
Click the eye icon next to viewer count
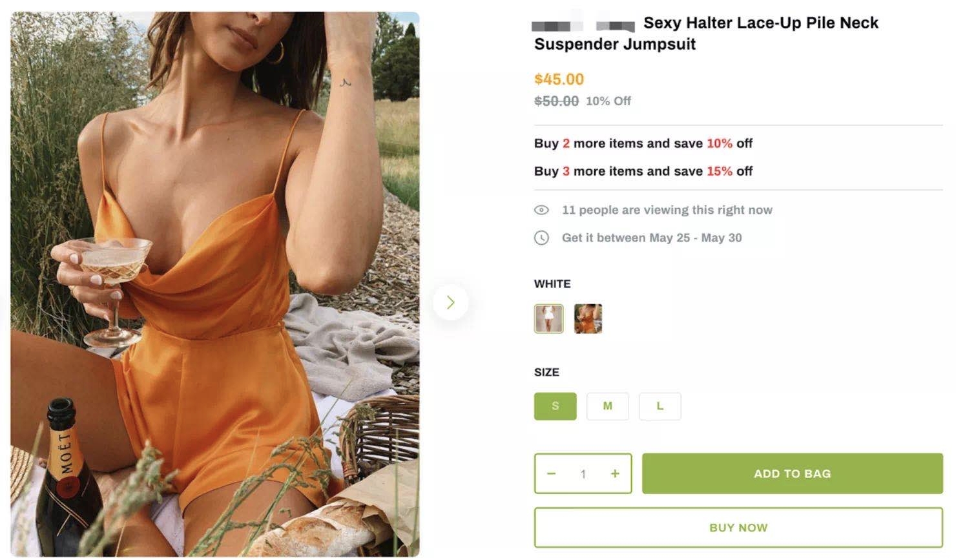541,209
